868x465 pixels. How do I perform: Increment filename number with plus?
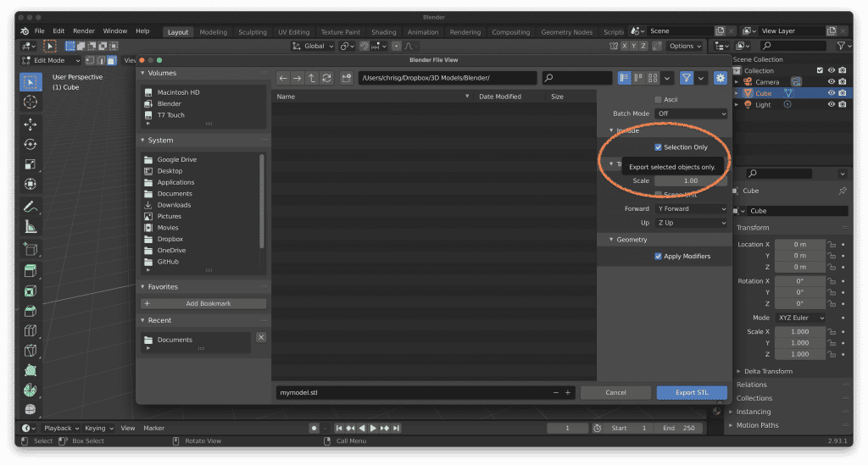pos(567,392)
